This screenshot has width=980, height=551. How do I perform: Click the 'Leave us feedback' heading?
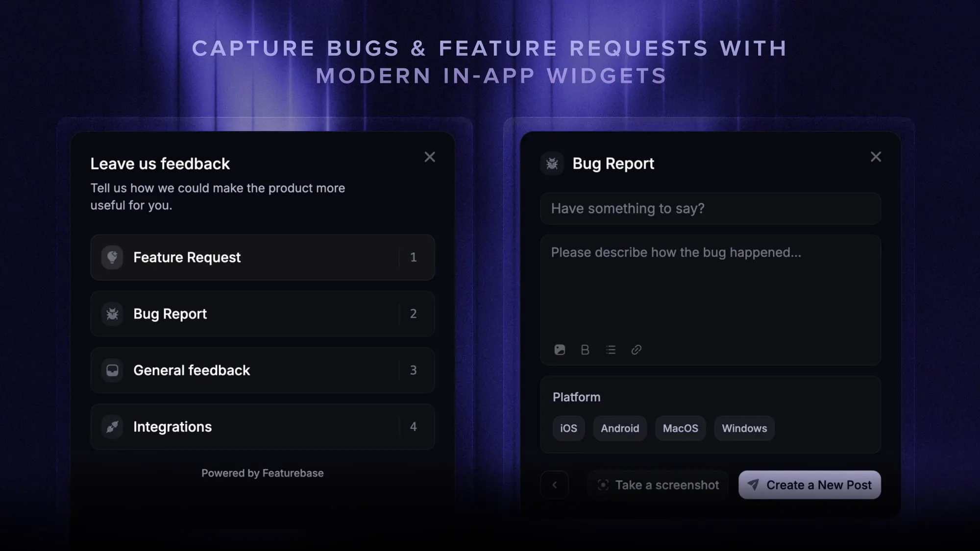[160, 164]
